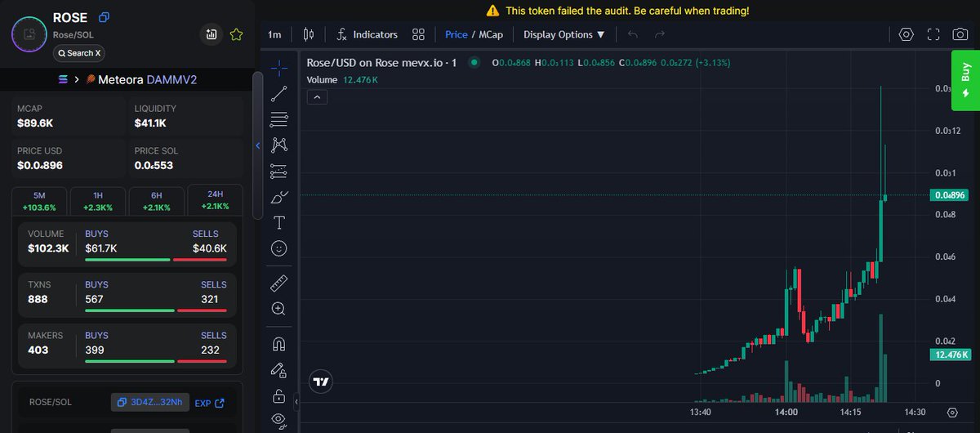Open the Indicators menu

[x=367, y=34]
